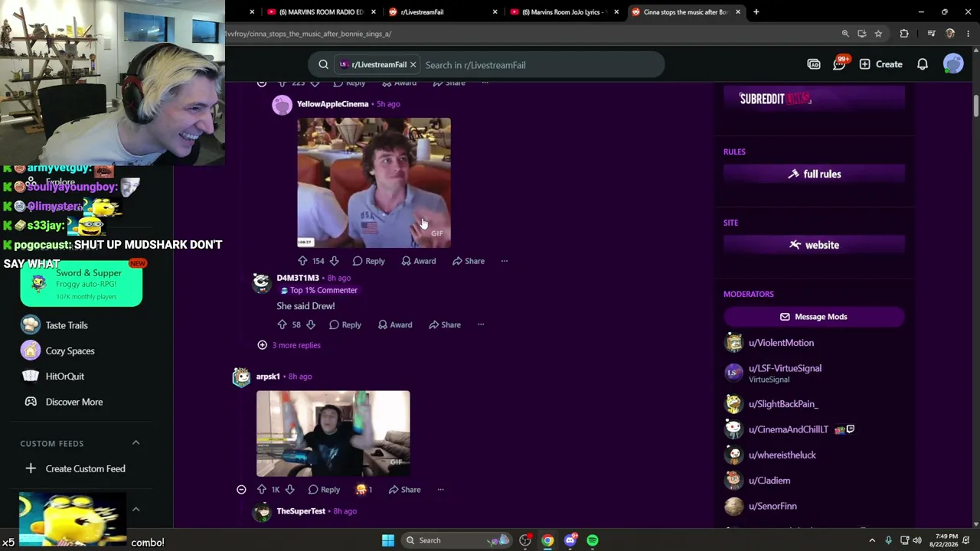Open Taste Trails in the sidebar
The height and width of the screenshot is (551, 980).
[x=67, y=325]
